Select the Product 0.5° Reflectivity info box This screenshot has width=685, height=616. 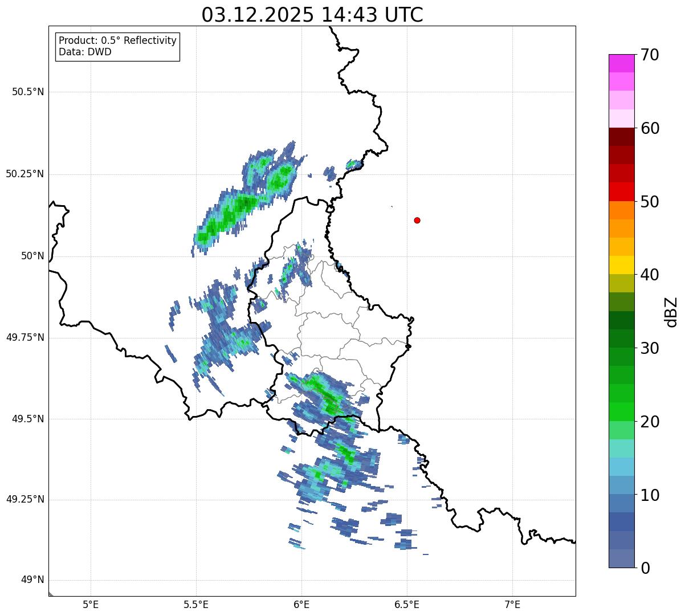point(118,47)
